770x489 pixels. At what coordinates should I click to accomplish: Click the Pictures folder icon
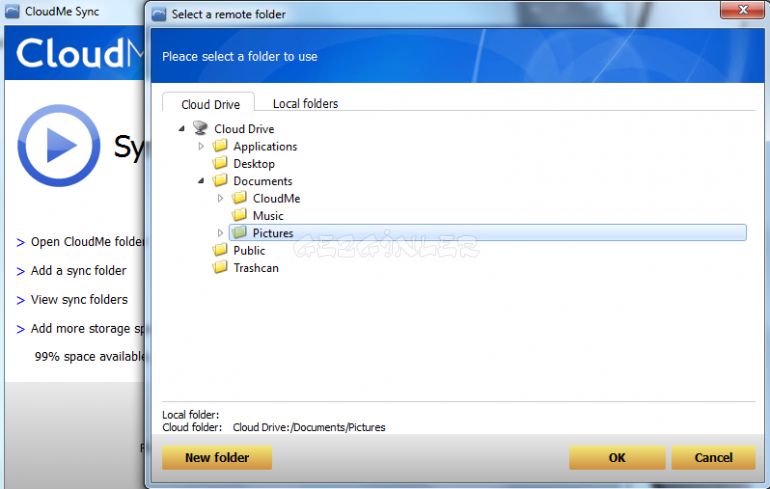point(240,232)
